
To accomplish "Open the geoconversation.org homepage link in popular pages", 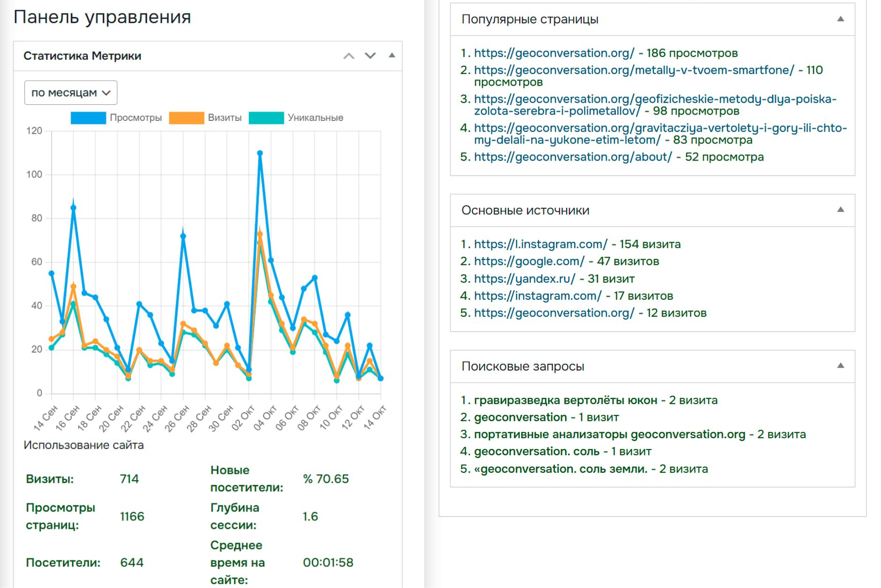I will click(554, 53).
